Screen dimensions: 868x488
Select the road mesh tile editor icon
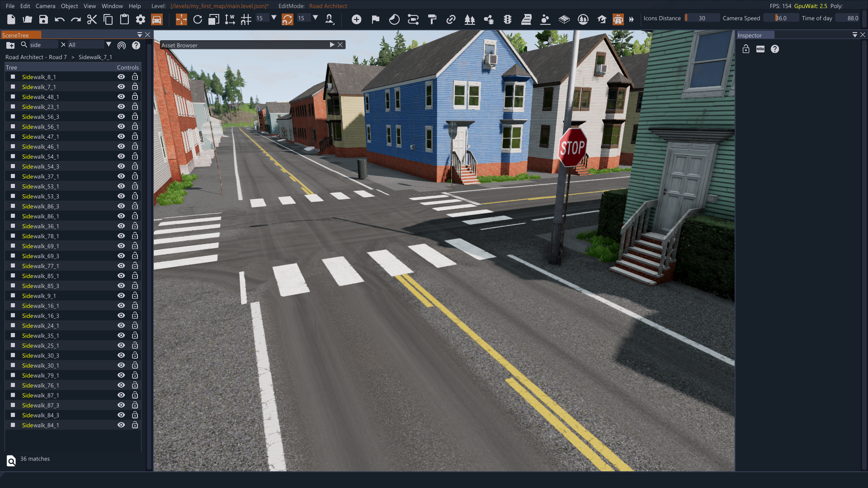[564, 19]
